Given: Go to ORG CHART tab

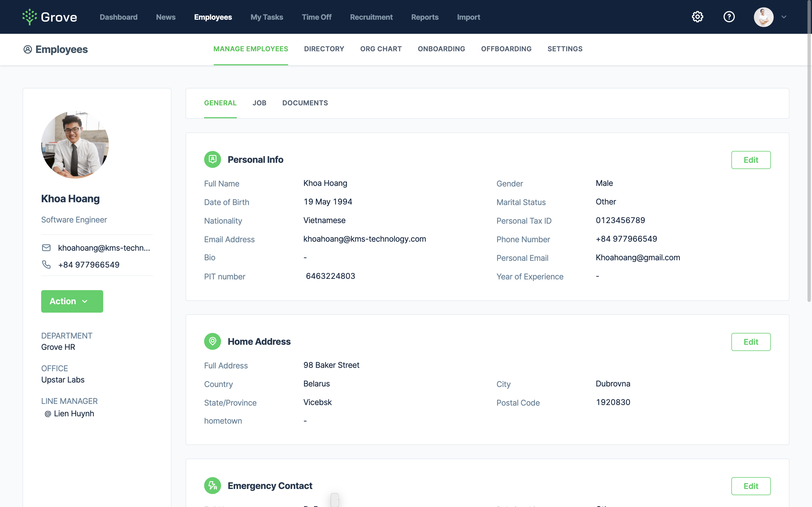Looking at the screenshot, I should pyautogui.click(x=381, y=49).
